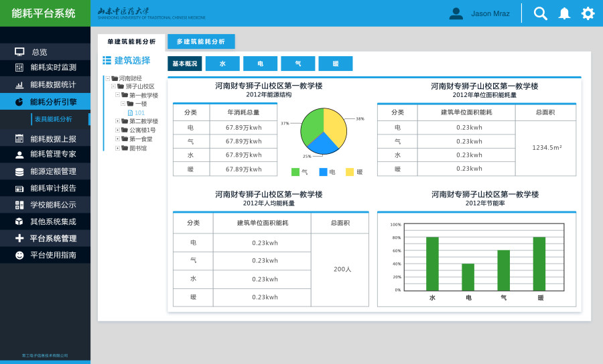Image resolution: width=603 pixels, height=364 pixels.
Task: Click the icon beside 能耗实时监测
Action: (x=19, y=68)
